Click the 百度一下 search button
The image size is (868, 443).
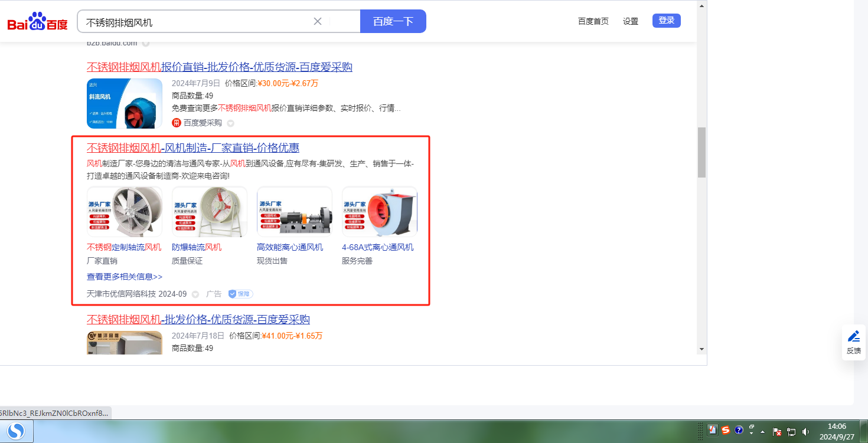393,21
